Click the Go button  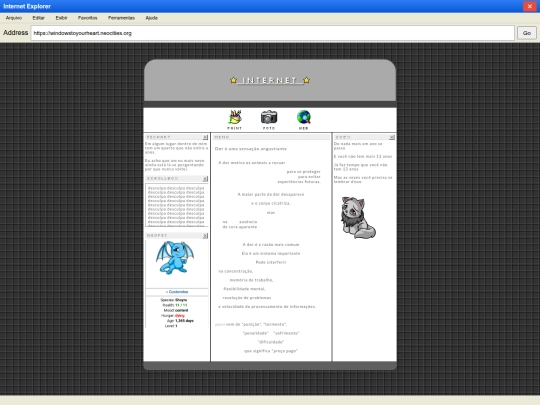pos(527,33)
